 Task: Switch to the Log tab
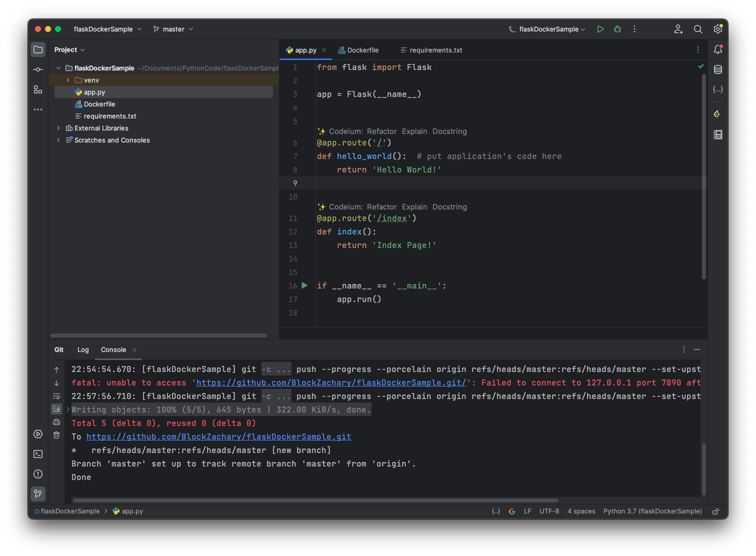(x=83, y=349)
